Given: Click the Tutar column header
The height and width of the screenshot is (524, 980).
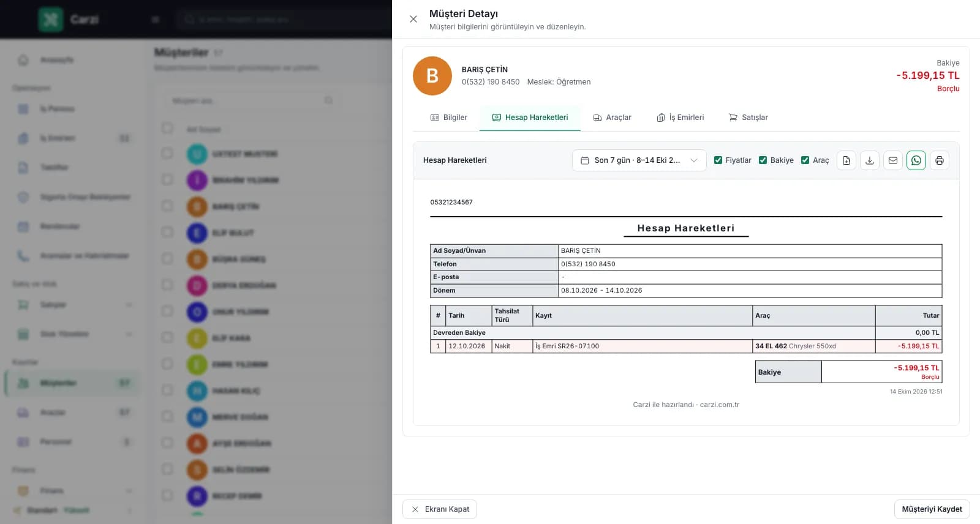Looking at the screenshot, I should pyautogui.click(x=908, y=315).
